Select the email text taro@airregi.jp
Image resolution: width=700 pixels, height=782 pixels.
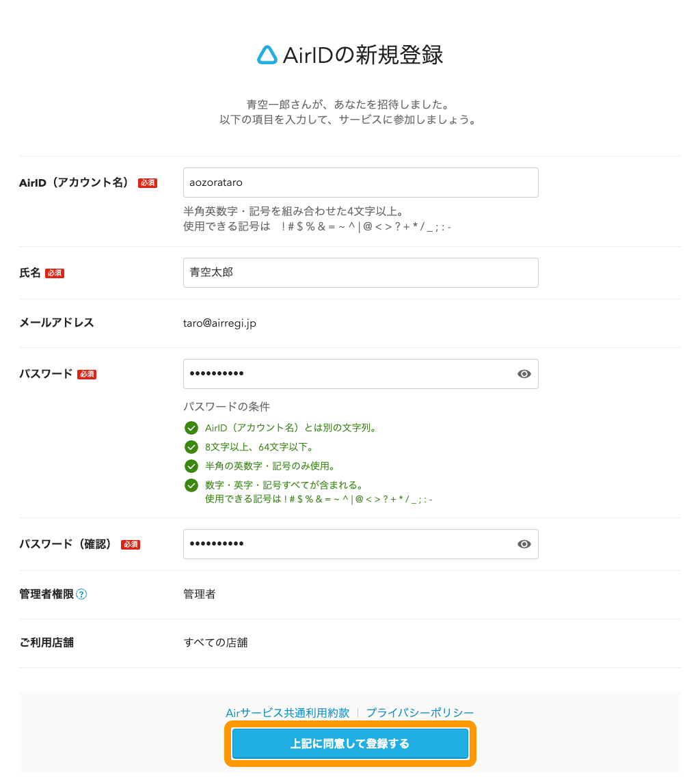tap(219, 323)
